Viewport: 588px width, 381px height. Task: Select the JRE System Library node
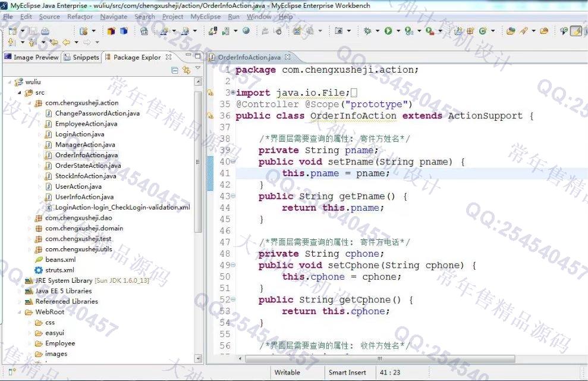(x=92, y=280)
